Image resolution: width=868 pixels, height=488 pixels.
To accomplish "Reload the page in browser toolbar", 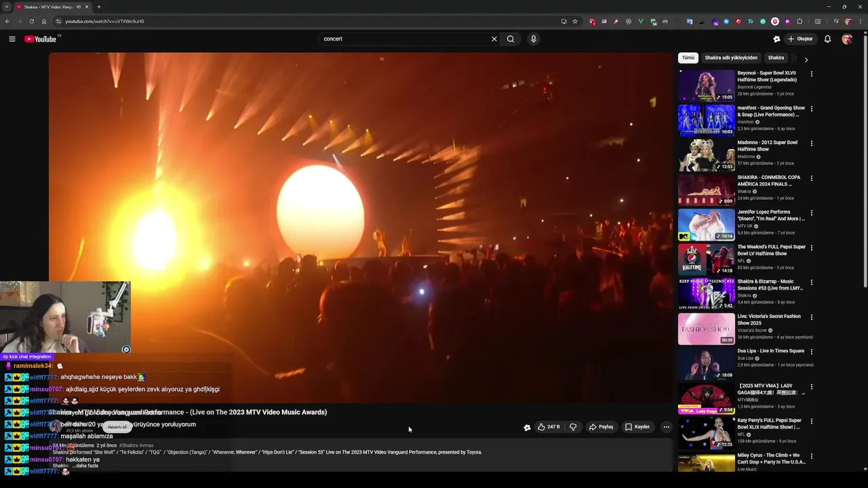I will coord(31,21).
